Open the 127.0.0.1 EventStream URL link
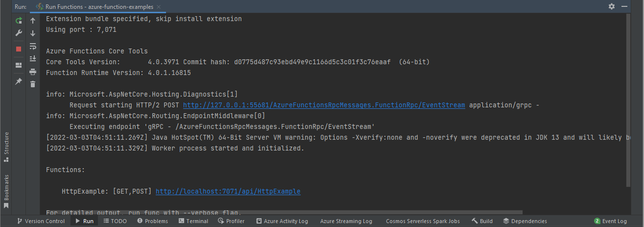The width and height of the screenshot is (644, 227). coord(324,105)
